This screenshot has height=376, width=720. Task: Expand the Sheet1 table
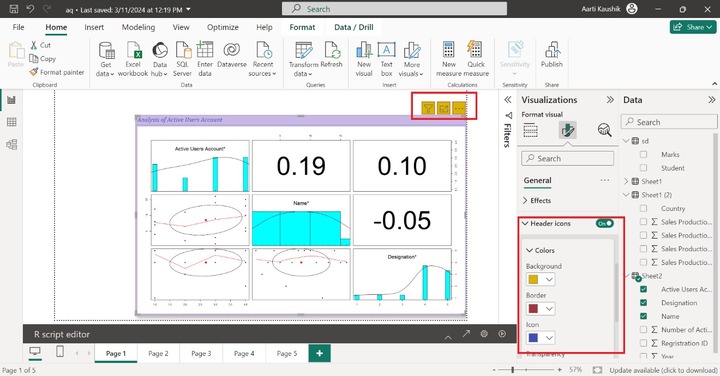pyautogui.click(x=626, y=181)
